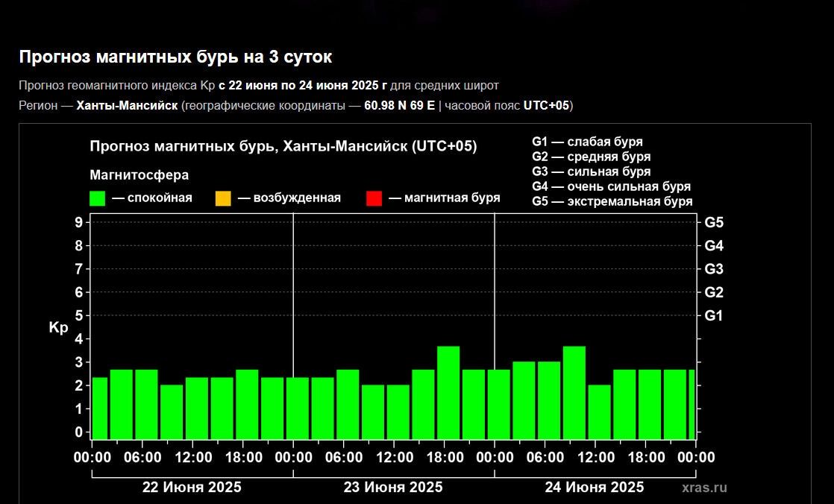The image size is (834, 504).
Task: Select the tallest bar on 24 June
Action: pyautogui.click(x=574, y=392)
